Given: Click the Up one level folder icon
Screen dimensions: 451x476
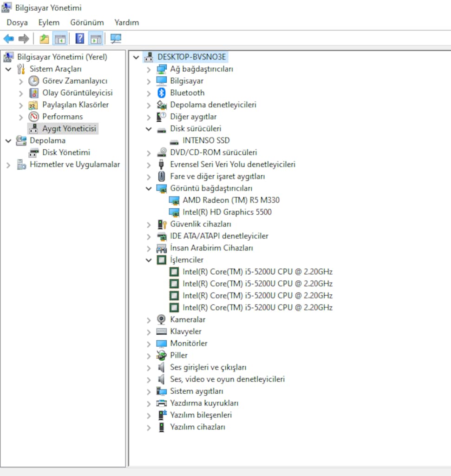Looking at the screenshot, I should 44,39.
